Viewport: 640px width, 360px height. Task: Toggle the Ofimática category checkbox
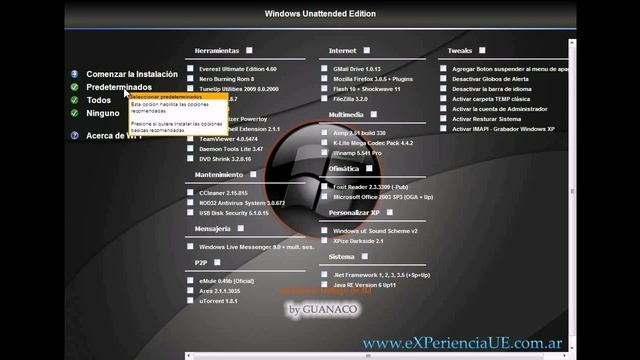[369, 168]
